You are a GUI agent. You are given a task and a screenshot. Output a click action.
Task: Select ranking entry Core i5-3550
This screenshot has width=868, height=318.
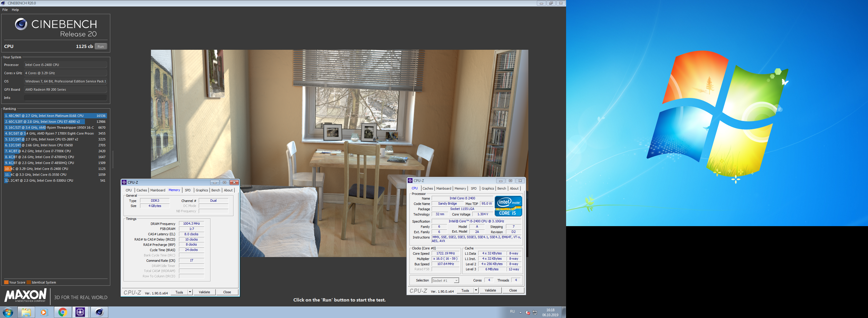pos(55,175)
